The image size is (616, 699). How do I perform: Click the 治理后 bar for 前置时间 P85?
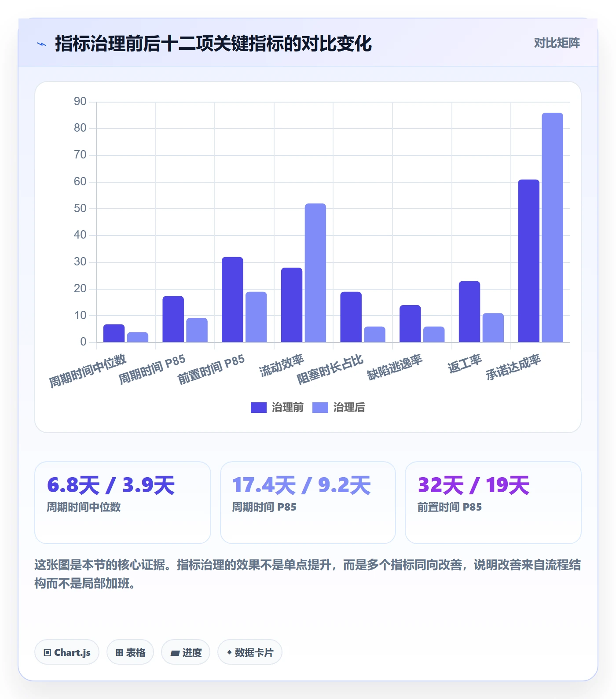tap(256, 317)
